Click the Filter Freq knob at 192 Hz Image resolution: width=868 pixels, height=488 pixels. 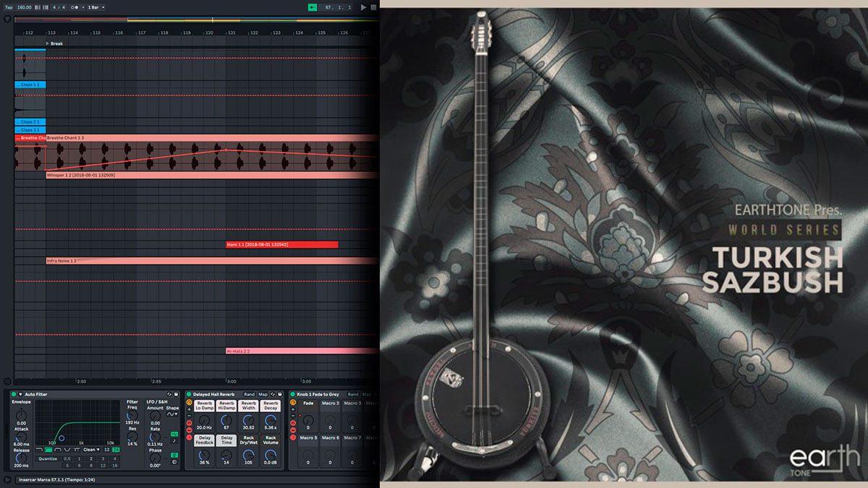click(132, 416)
